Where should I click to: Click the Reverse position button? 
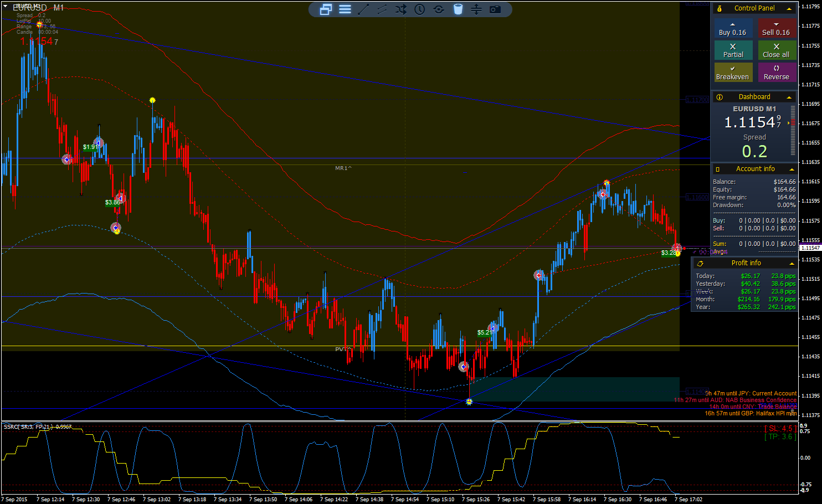(776, 73)
